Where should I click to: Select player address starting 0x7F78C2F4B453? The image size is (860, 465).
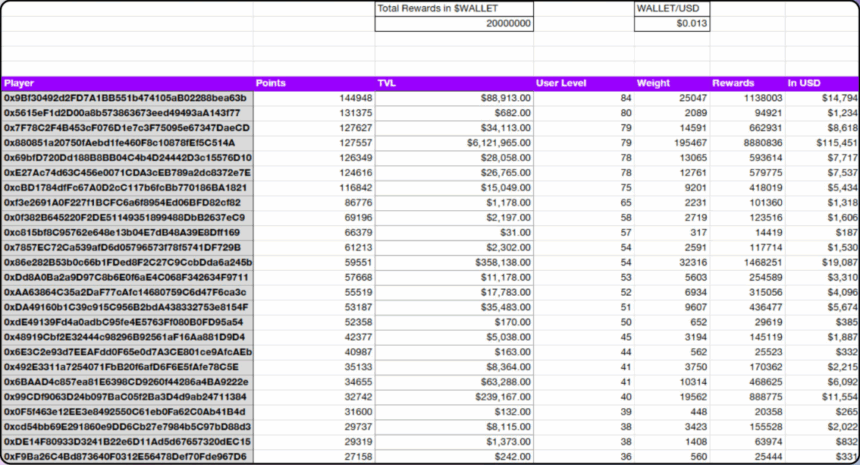(x=127, y=128)
